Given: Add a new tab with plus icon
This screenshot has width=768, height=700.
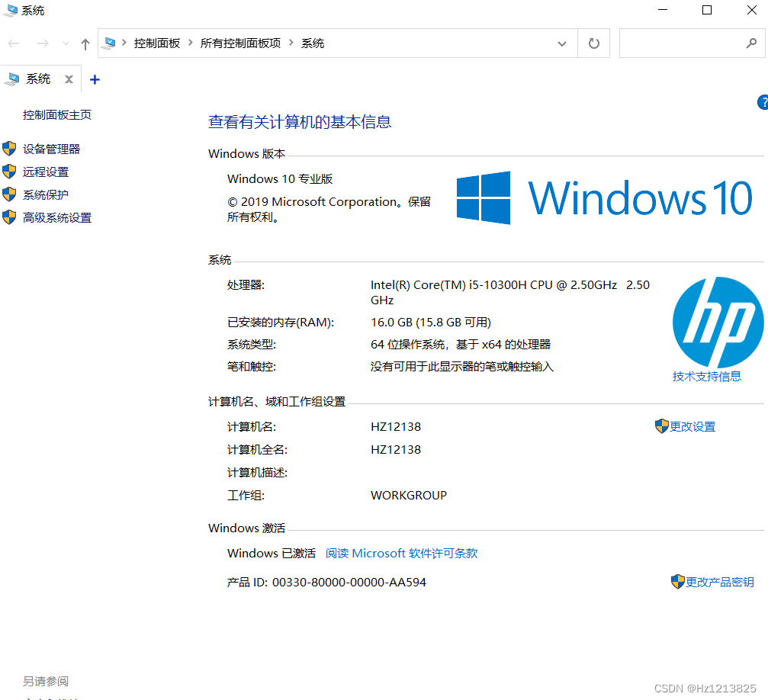Looking at the screenshot, I should [95, 79].
